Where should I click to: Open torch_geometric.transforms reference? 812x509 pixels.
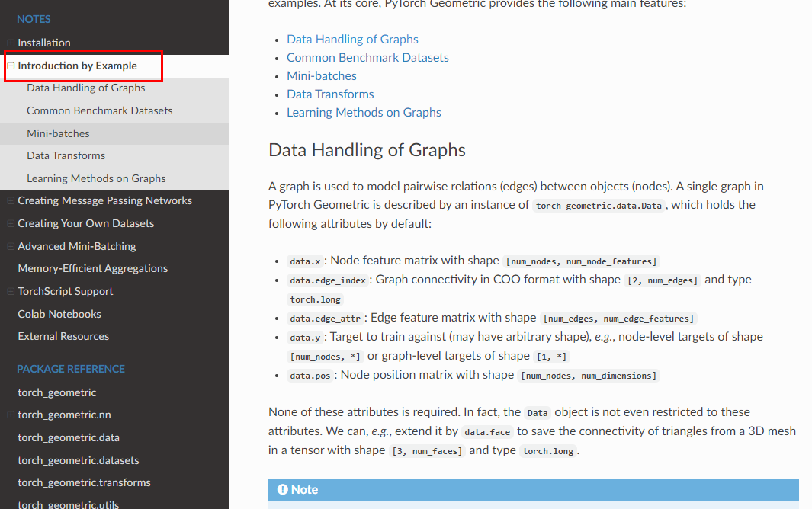point(84,482)
